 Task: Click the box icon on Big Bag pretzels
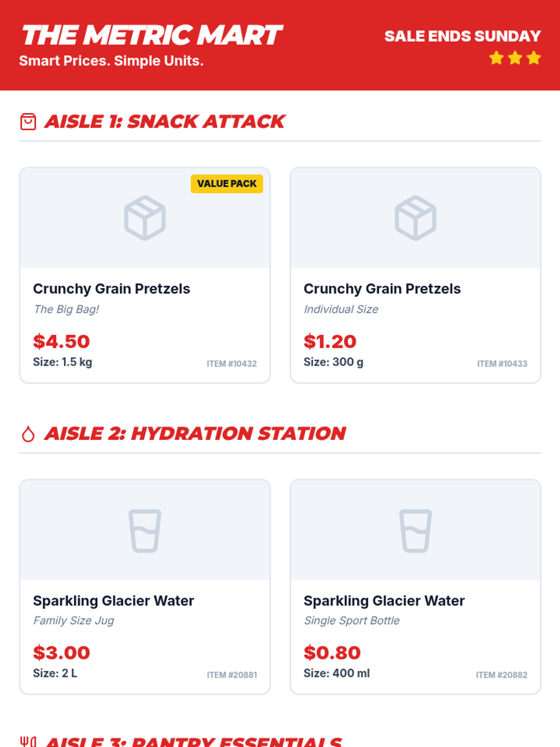(x=145, y=218)
